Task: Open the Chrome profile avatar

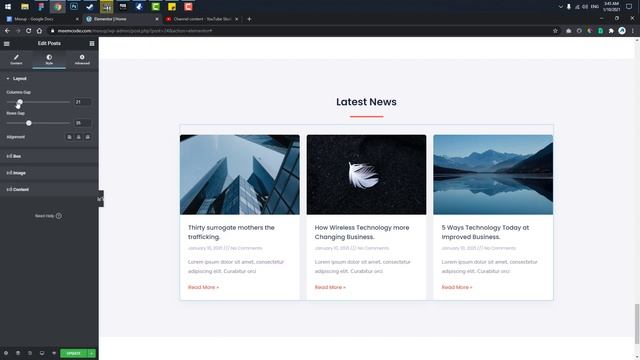Action: coord(622,31)
